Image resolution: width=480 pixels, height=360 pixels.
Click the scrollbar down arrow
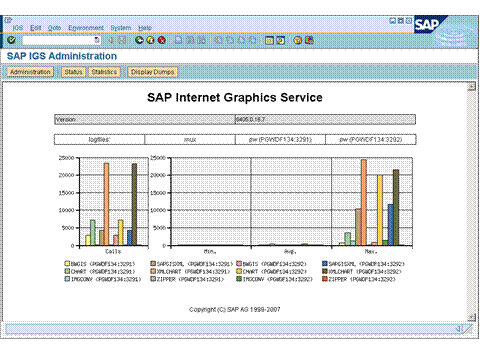click(x=471, y=317)
